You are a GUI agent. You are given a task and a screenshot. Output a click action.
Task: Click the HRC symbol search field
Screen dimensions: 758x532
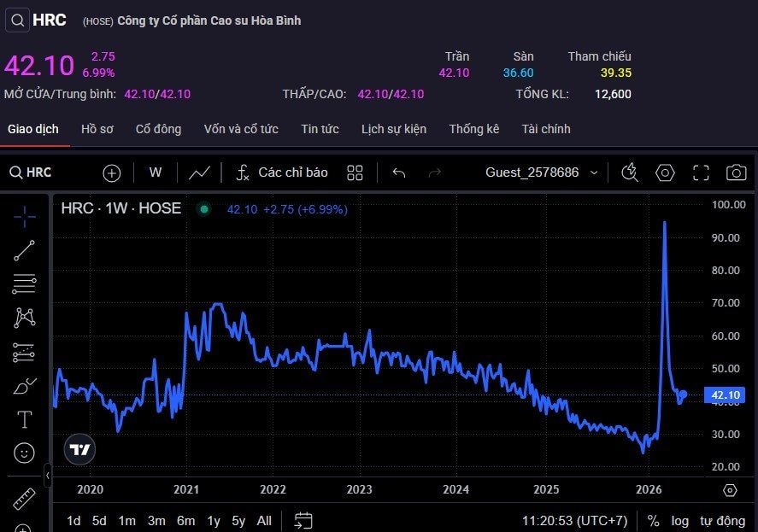[x=31, y=172]
